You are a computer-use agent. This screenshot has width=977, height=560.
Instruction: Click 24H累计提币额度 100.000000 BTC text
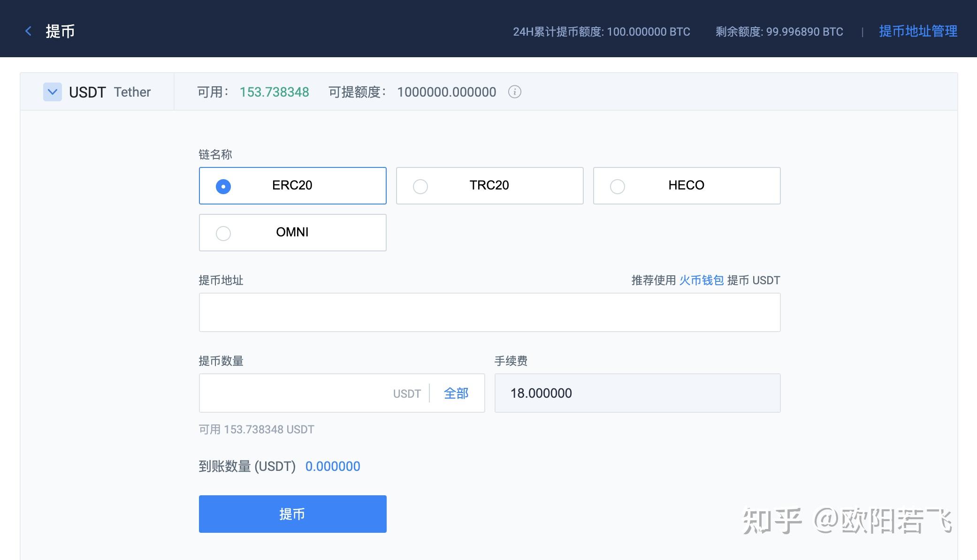click(602, 32)
